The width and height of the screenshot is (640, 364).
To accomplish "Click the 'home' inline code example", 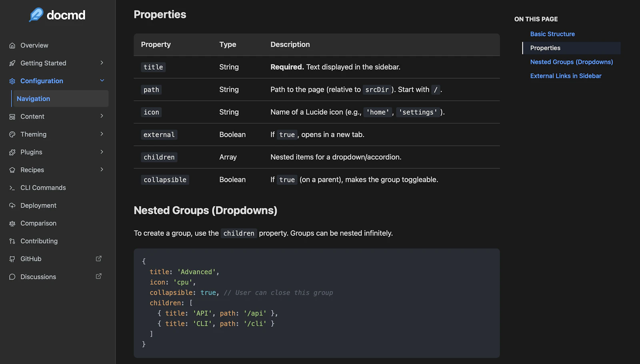I will (378, 112).
